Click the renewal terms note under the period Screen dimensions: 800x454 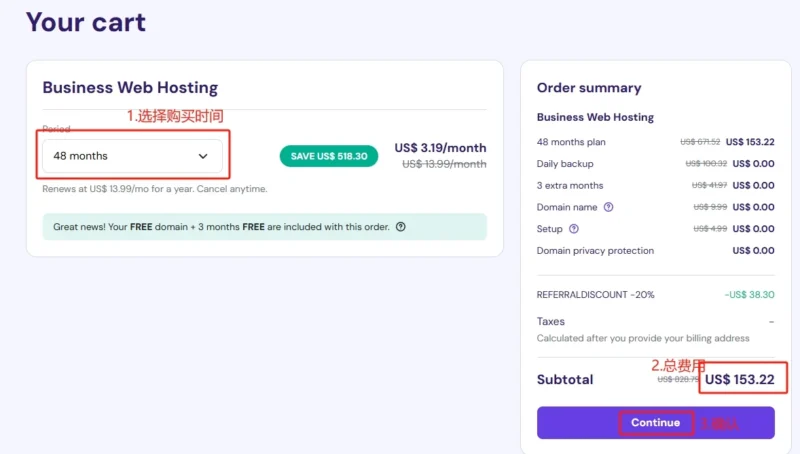point(155,189)
